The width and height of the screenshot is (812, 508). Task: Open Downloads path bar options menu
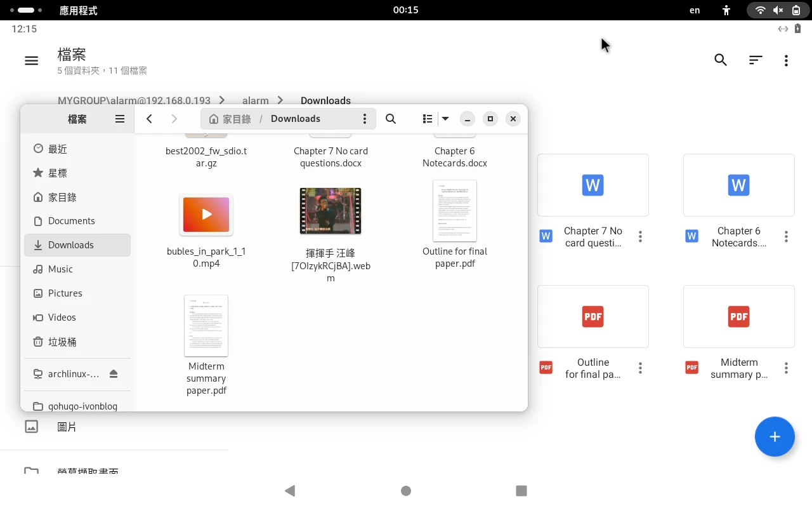coord(364,119)
